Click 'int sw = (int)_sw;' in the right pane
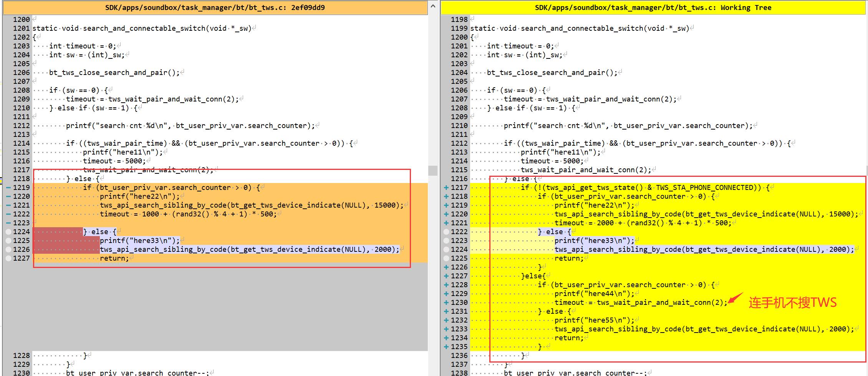The width and height of the screenshot is (868, 376). point(525,55)
